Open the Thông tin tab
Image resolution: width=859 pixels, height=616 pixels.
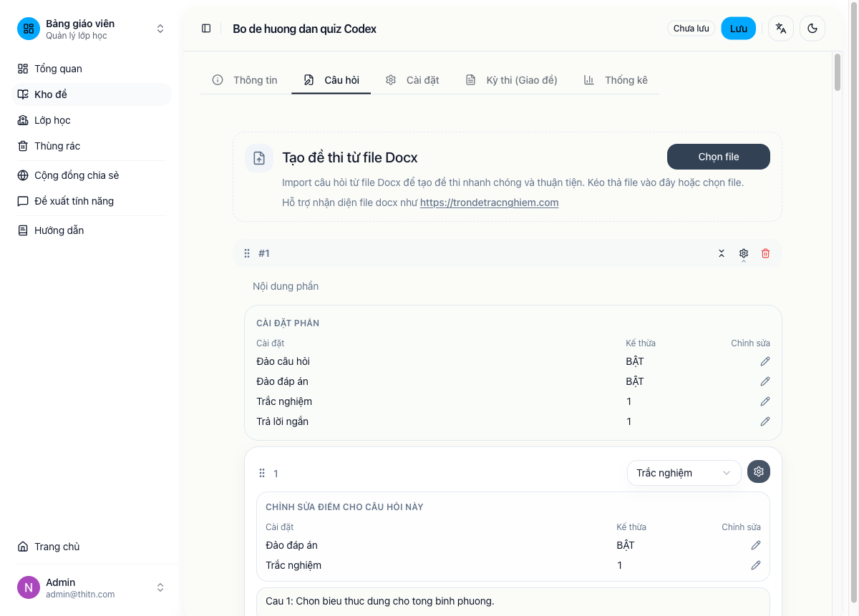click(245, 80)
